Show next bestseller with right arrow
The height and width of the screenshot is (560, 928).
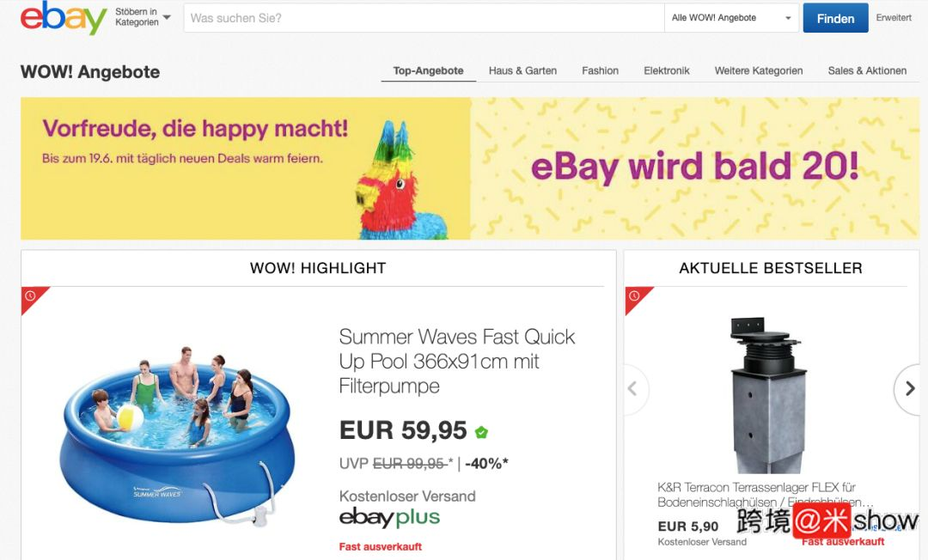[x=910, y=388]
